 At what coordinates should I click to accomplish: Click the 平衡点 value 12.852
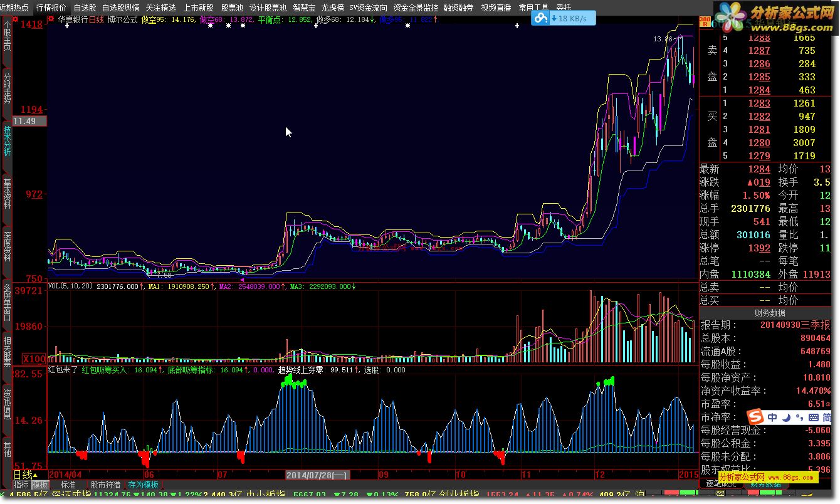pos(298,19)
